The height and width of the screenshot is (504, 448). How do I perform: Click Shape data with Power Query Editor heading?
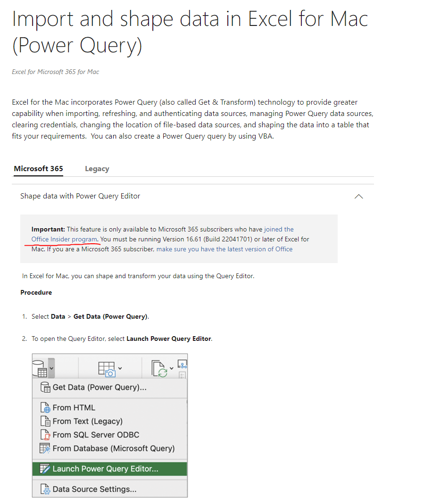coord(80,196)
